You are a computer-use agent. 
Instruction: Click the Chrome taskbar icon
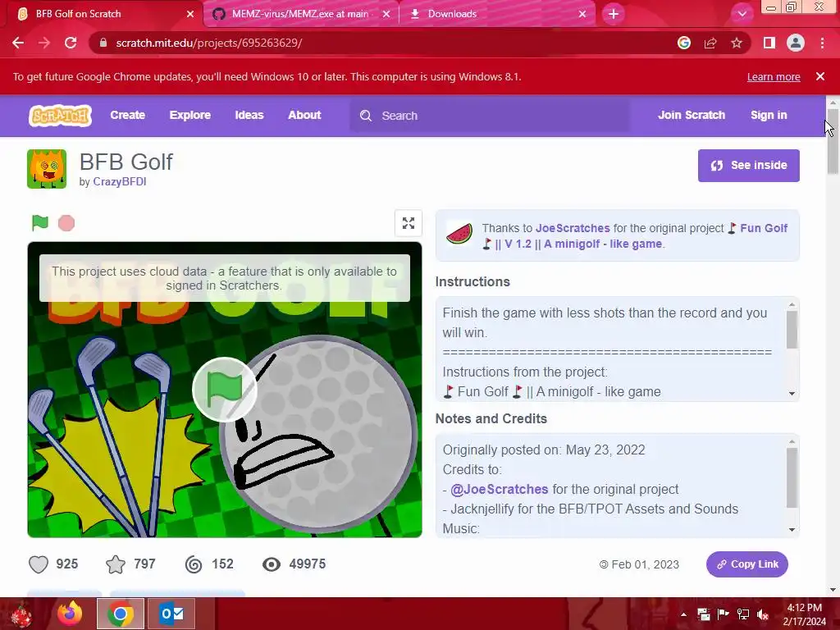click(x=120, y=614)
